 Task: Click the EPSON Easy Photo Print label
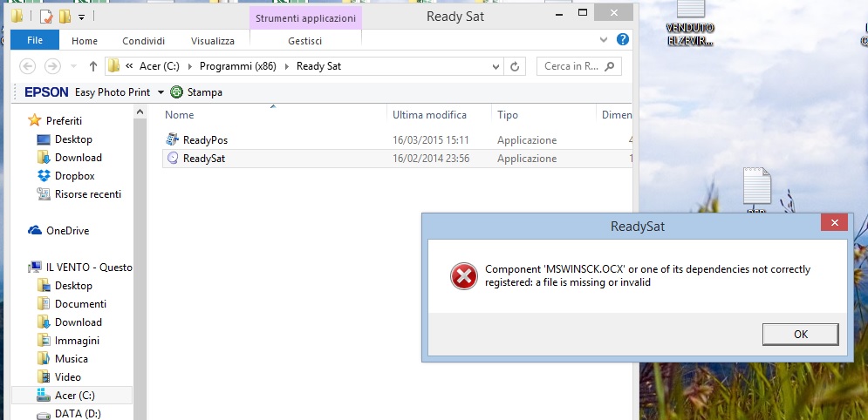[87, 92]
